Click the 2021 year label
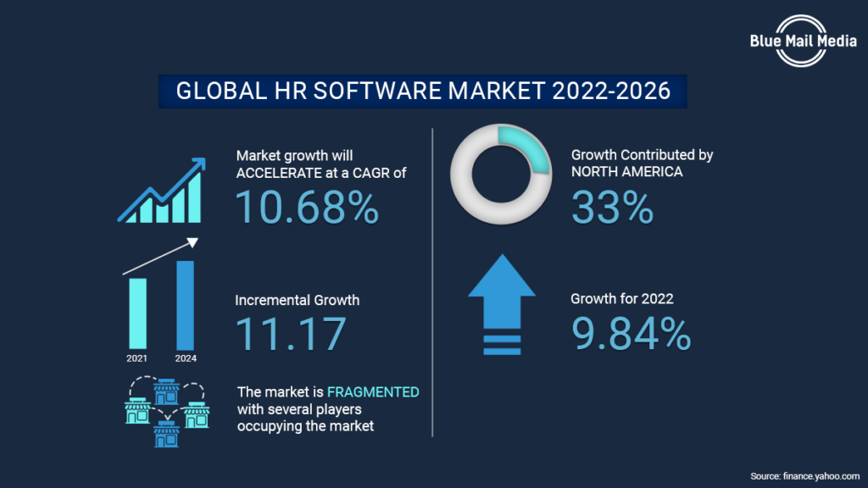868x488 pixels. 137,358
